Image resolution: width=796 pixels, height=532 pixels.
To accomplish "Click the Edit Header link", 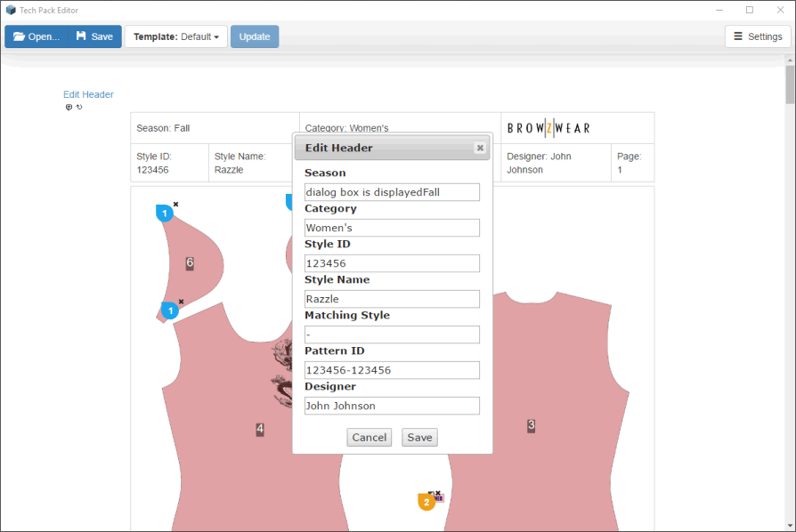I will pos(88,94).
